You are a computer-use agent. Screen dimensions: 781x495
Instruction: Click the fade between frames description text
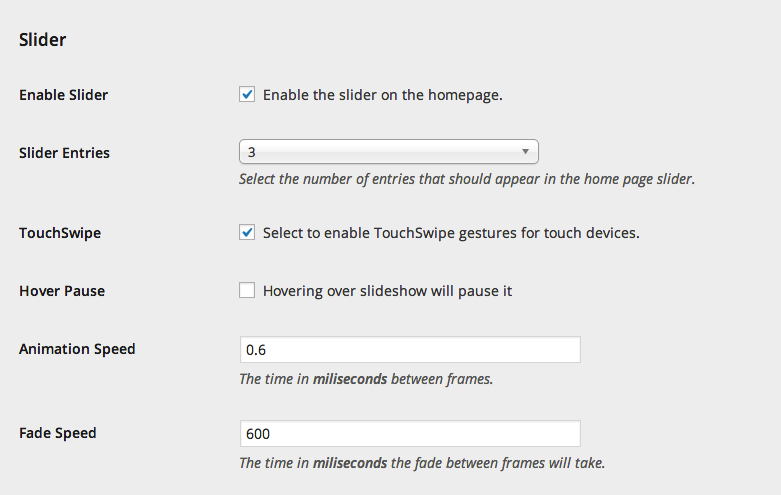pyautogui.click(x=421, y=463)
